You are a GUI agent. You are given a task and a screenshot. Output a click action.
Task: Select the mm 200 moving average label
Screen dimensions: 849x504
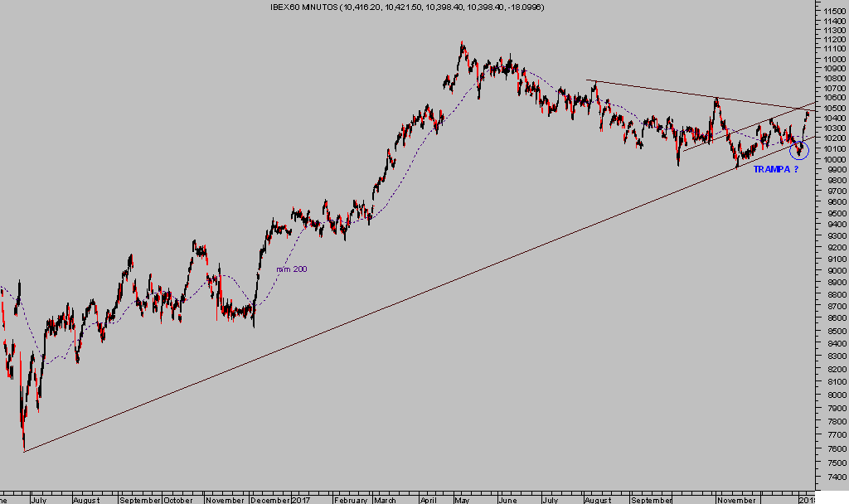[290, 269]
